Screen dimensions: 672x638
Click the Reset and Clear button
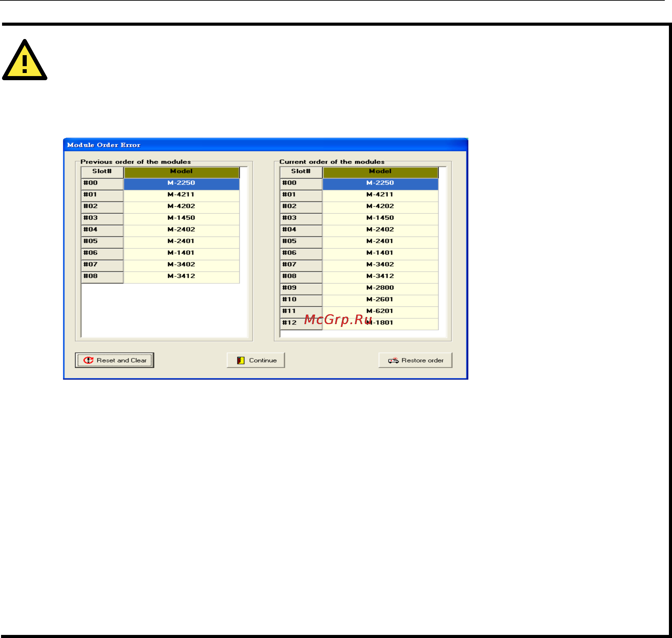tap(115, 360)
